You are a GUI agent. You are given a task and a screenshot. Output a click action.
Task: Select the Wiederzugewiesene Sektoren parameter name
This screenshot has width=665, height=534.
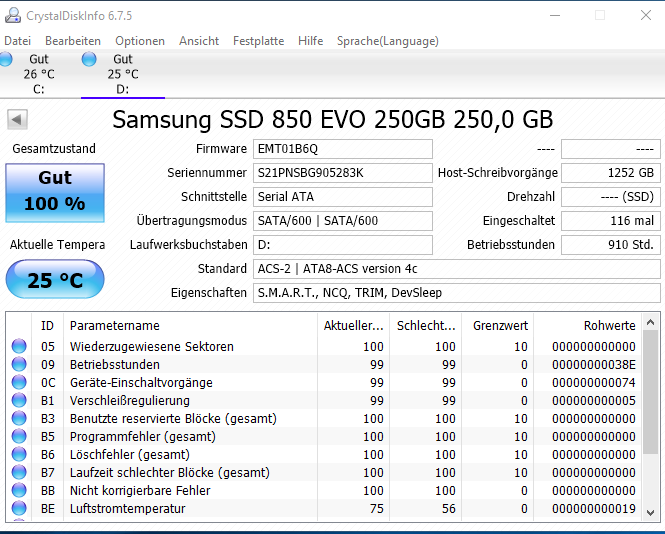tap(152, 347)
